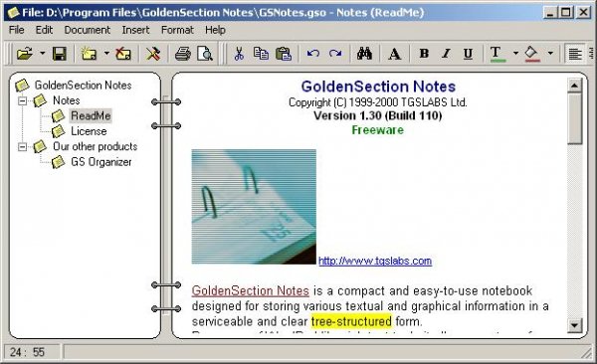Click the New note folder icon
The image size is (597, 364).
tap(89, 54)
